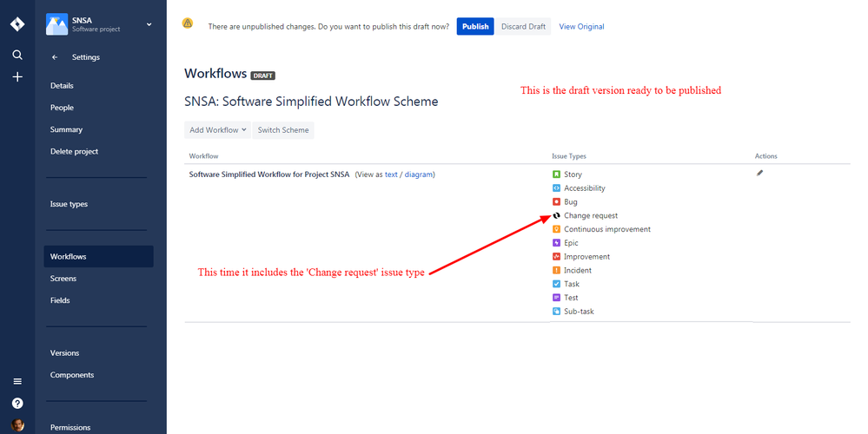Click the 'Improvement' issue type text
This screenshot has height=434, width=868.
point(586,257)
